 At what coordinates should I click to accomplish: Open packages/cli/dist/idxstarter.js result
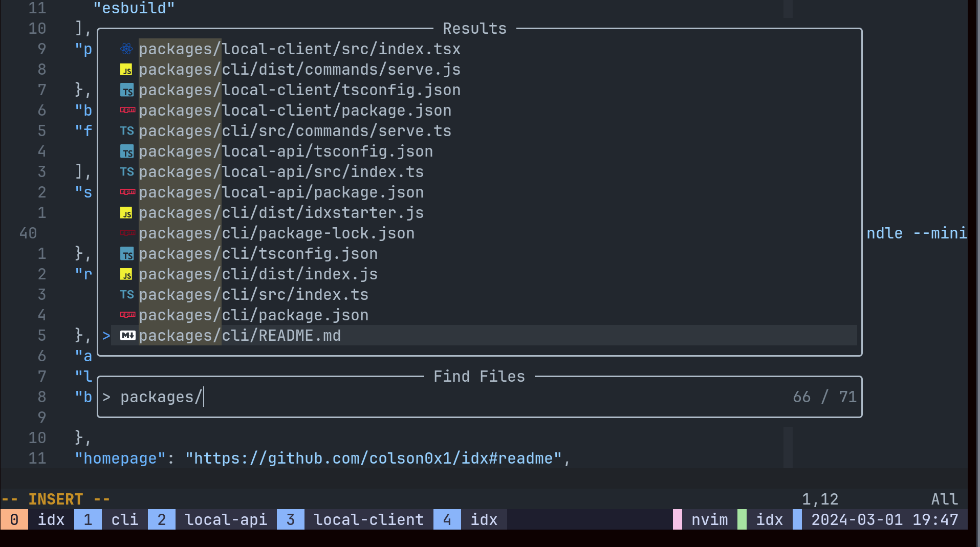281,213
